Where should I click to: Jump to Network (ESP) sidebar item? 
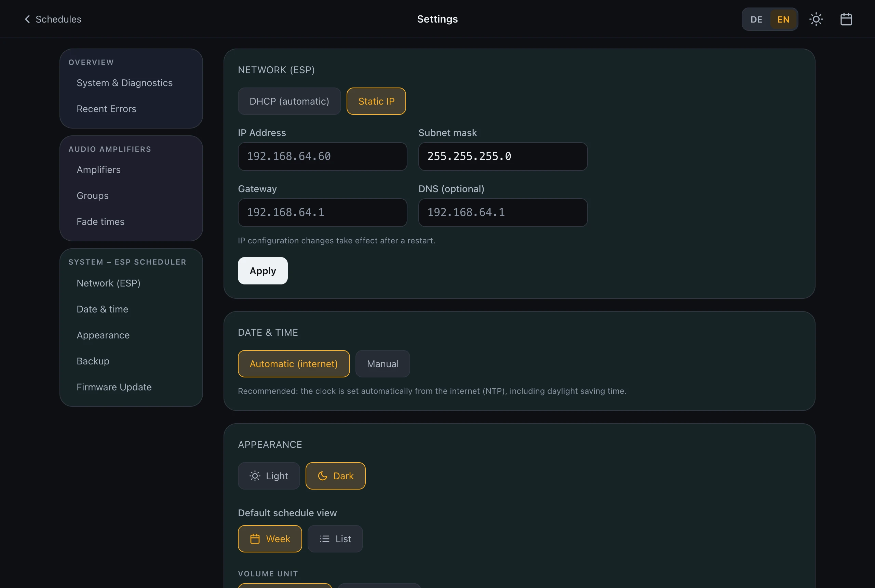point(108,283)
